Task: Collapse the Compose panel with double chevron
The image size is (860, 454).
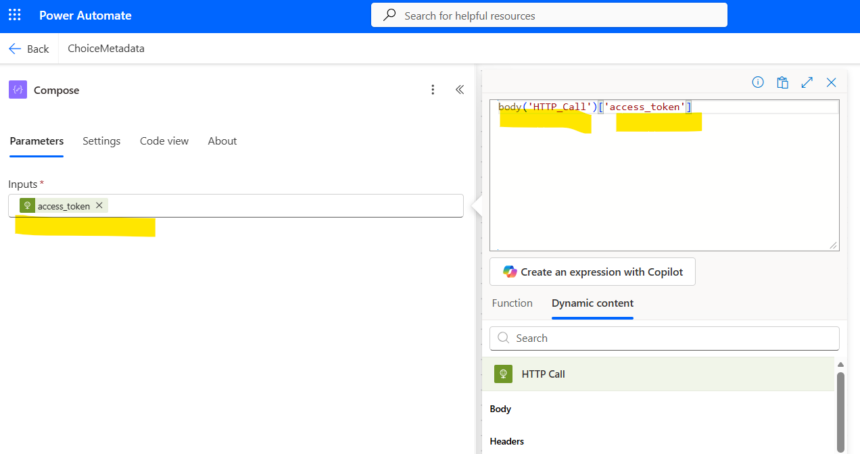Action: pyautogui.click(x=460, y=90)
